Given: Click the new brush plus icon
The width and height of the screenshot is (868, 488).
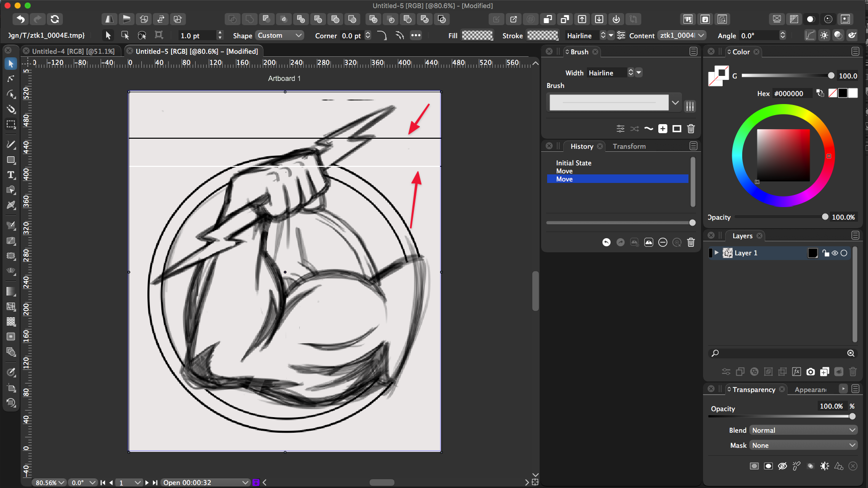Looking at the screenshot, I should [x=663, y=129].
